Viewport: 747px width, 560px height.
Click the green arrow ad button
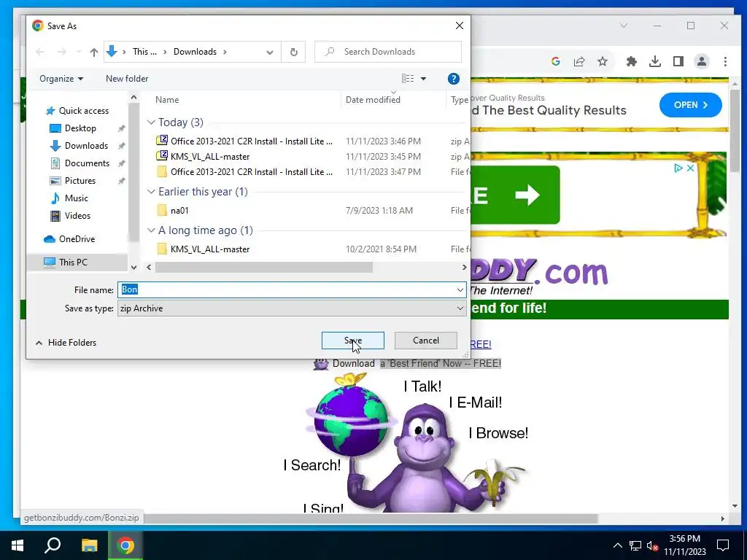pos(516,195)
